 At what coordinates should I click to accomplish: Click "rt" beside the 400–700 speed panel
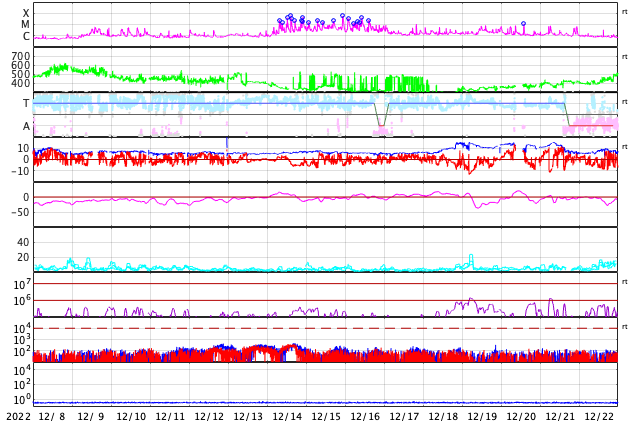point(624,57)
